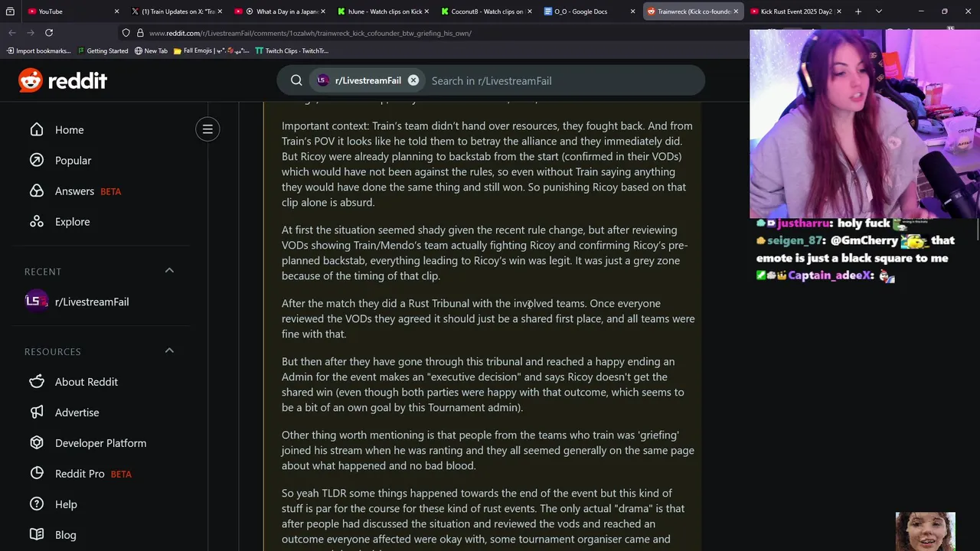Reload page with browser refresh button
The image size is (980, 551).
[49, 33]
